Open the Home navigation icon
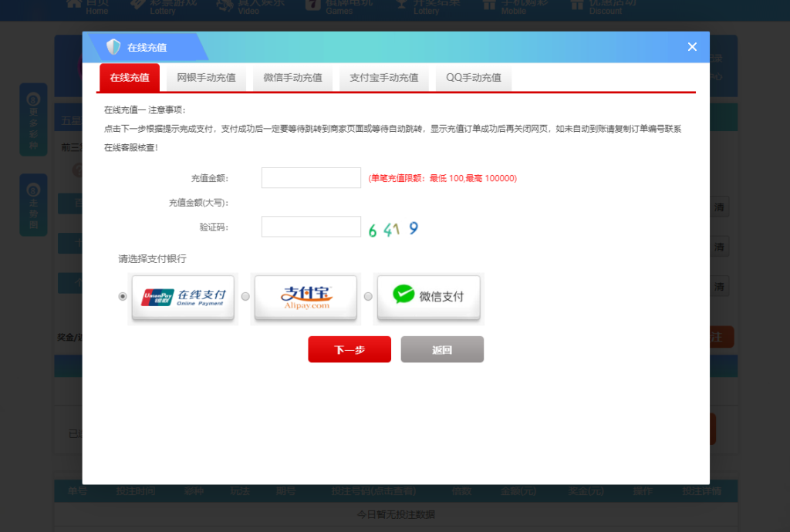Screen dimensions: 790x532 (74, 5)
